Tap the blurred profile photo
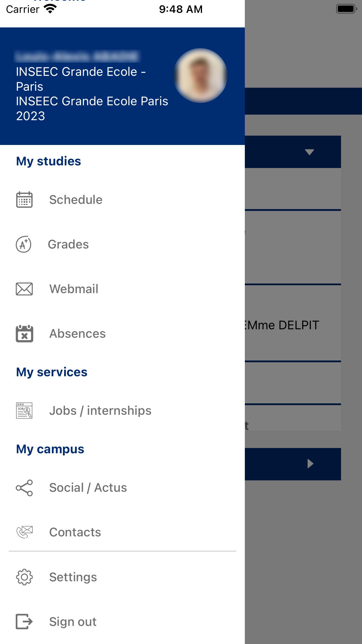362x644 pixels. click(x=200, y=76)
